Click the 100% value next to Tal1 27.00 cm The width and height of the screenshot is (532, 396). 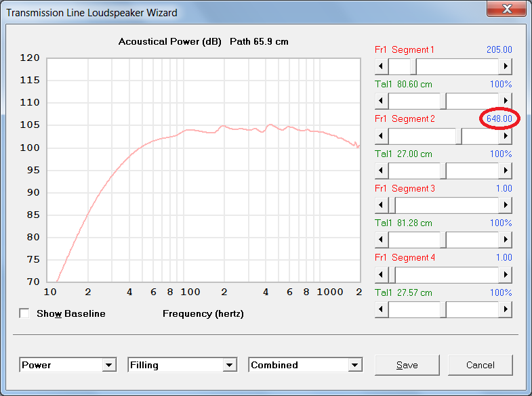(x=501, y=154)
